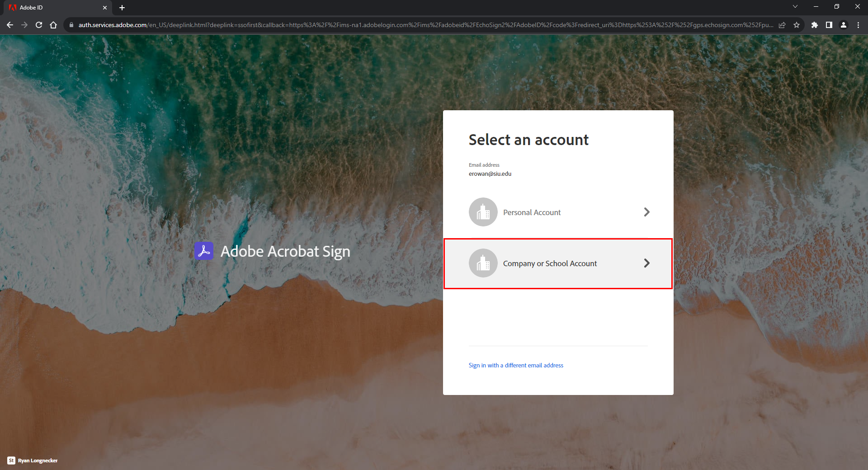
Task: Refresh the page using the reload icon
Action: coord(39,25)
